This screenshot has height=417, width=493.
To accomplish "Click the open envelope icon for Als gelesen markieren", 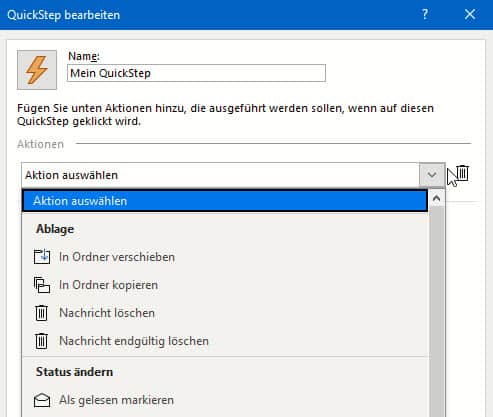I will pyautogui.click(x=42, y=400).
